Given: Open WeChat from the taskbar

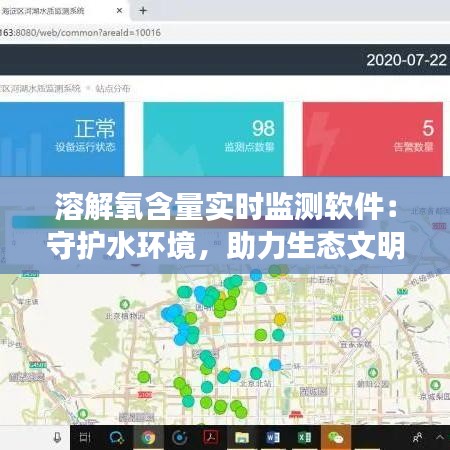Looking at the screenshot, I should tap(336, 437).
